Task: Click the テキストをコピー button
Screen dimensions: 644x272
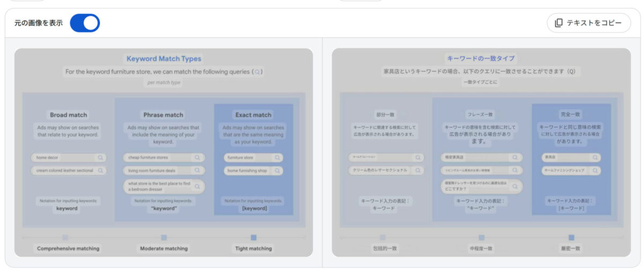Action: (589, 23)
